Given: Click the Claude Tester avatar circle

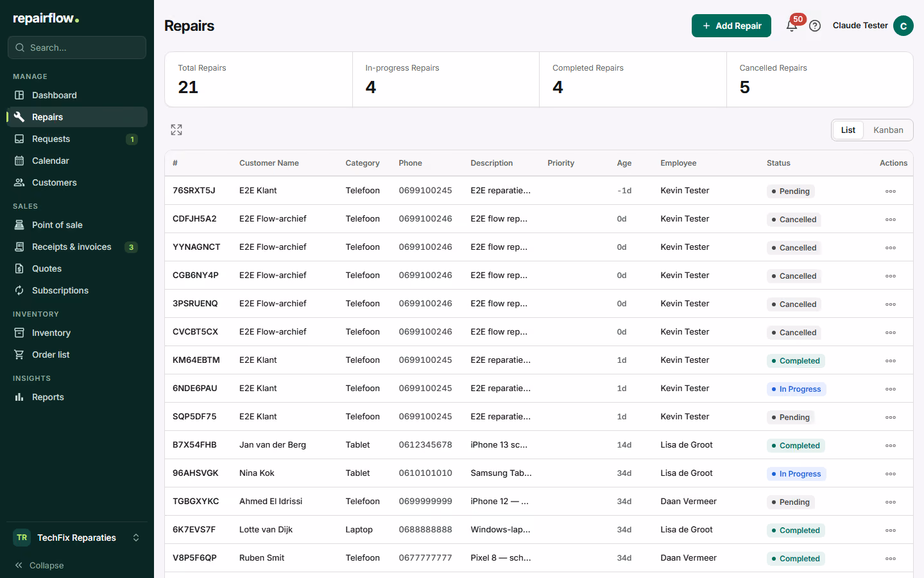Looking at the screenshot, I should pos(903,26).
